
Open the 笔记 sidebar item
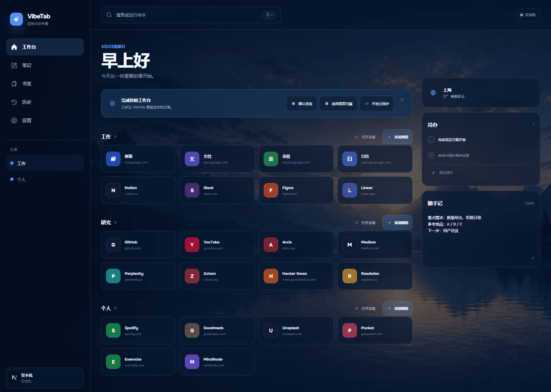point(45,65)
